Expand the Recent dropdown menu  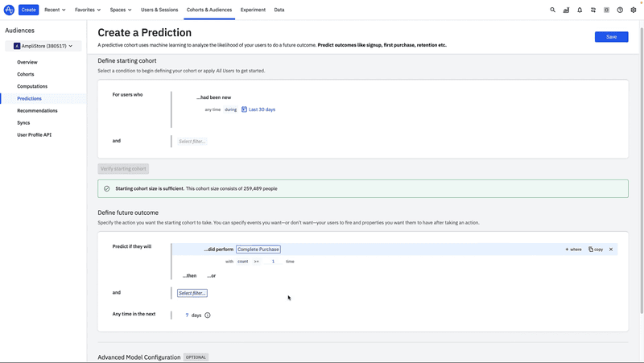55,10
